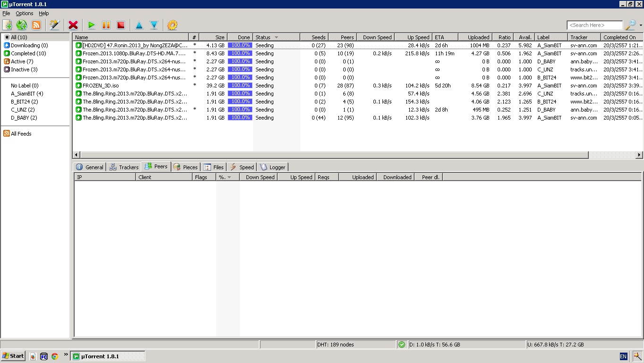Click the red X Remove icon
This screenshot has width=644, height=363.
click(x=73, y=25)
